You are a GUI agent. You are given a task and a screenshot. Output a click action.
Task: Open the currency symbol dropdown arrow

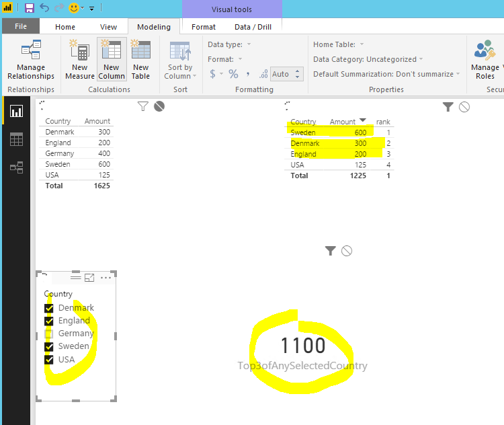tap(221, 74)
